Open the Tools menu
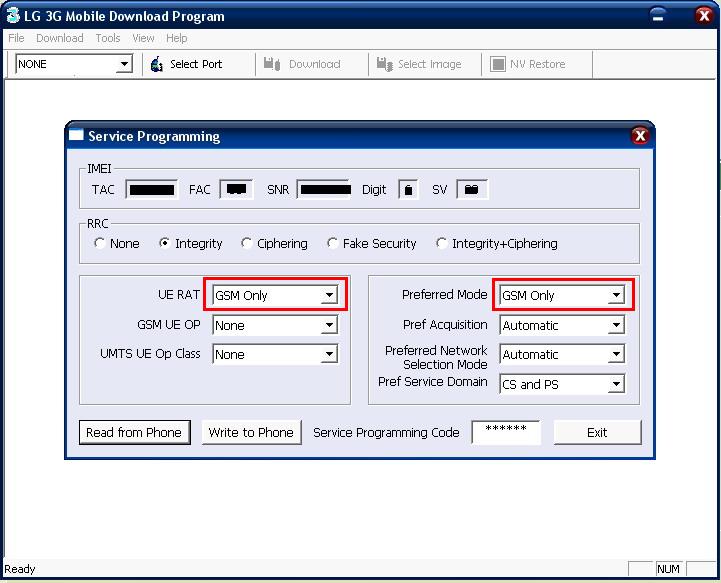The width and height of the screenshot is (721, 583). point(108,38)
